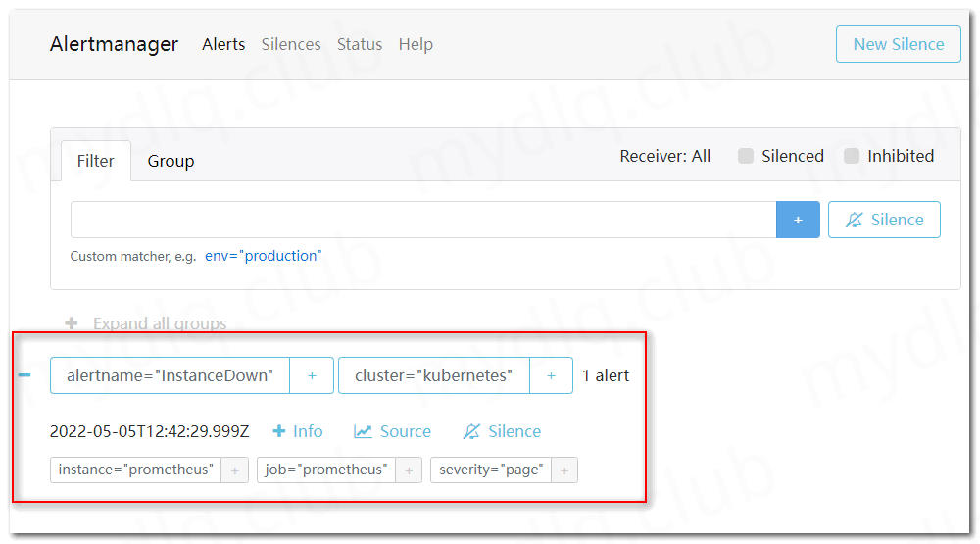
Task: Add severity="page" to filter via plus
Action: pyautogui.click(x=564, y=470)
